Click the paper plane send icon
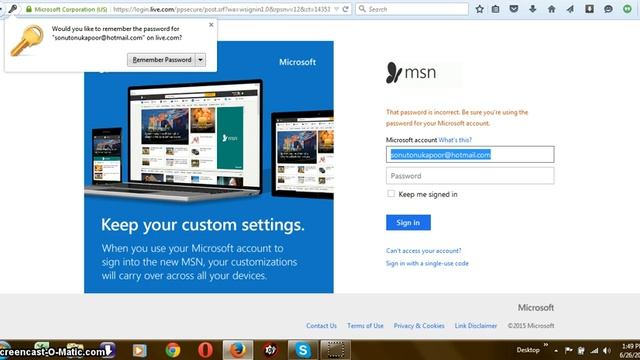This screenshot has width=640, height=360. (x=570, y=9)
